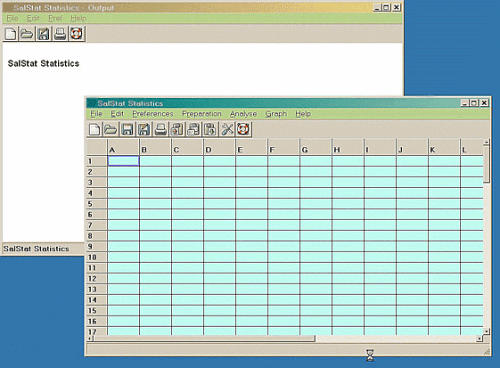Image resolution: width=500 pixels, height=368 pixels.
Task: Click Cut clipboard icon in grid toolbar
Action: click(x=177, y=129)
